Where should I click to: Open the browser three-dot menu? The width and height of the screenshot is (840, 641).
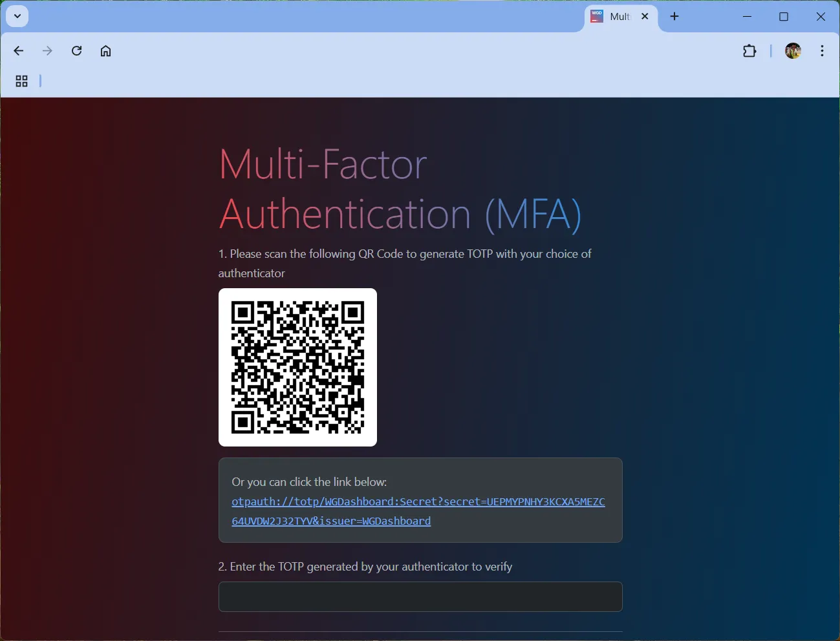click(822, 51)
